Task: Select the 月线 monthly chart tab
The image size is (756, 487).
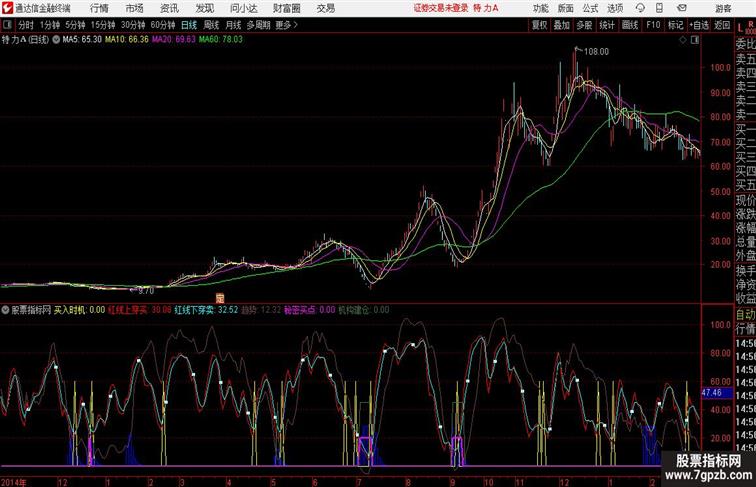Action: pos(233,25)
